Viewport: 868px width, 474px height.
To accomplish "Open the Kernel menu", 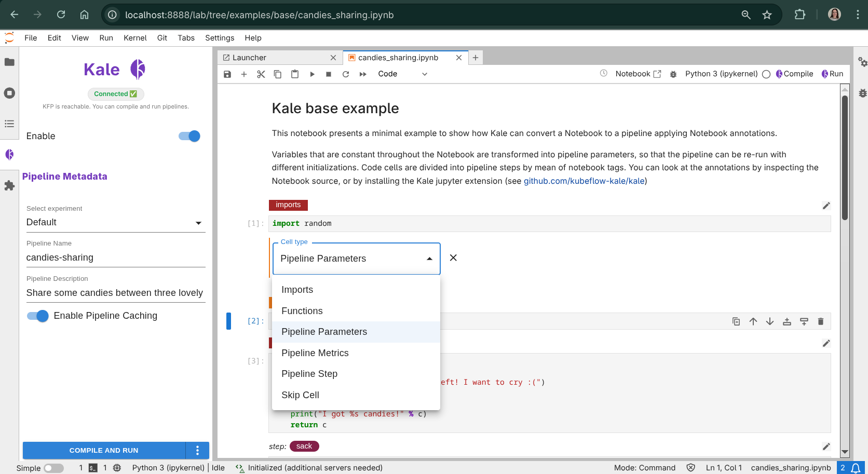I will [x=135, y=38].
